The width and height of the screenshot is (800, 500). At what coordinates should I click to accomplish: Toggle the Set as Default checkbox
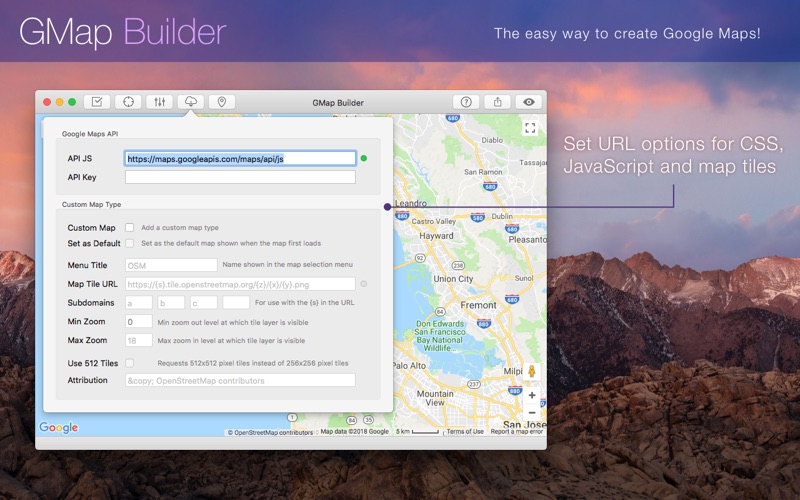tap(130, 243)
